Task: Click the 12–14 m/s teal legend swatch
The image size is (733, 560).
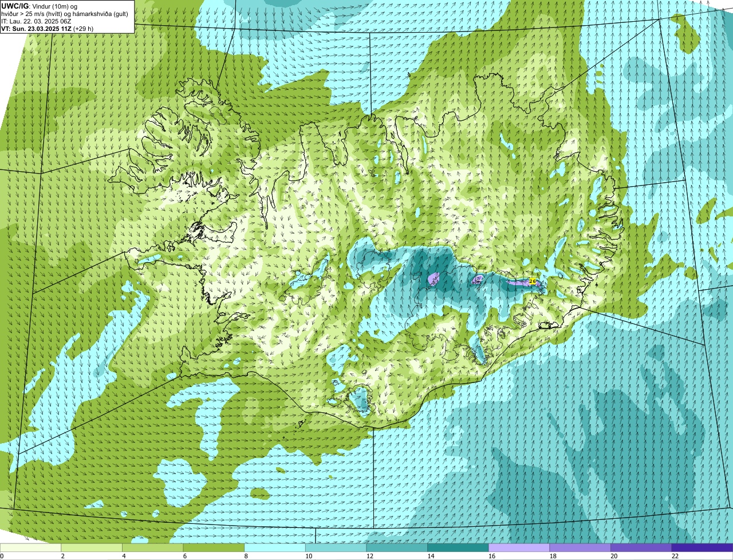Action: click(x=397, y=548)
